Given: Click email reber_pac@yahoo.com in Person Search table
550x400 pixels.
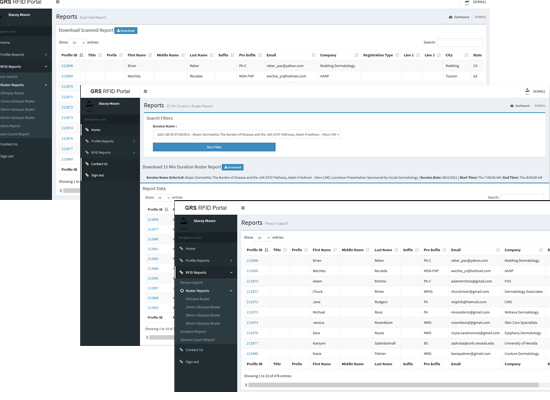Looking at the screenshot, I should click(x=469, y=260).
